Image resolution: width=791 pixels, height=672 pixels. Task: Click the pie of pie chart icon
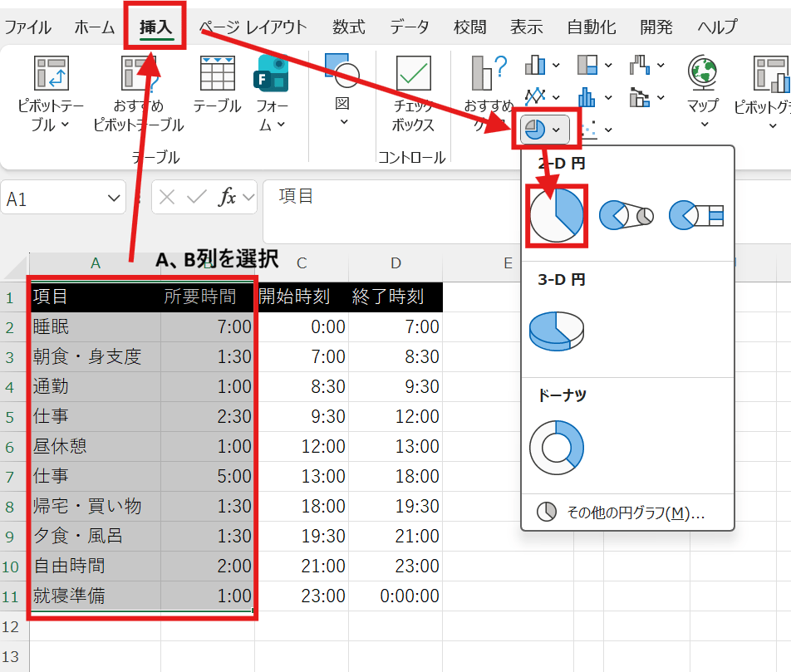626,216
